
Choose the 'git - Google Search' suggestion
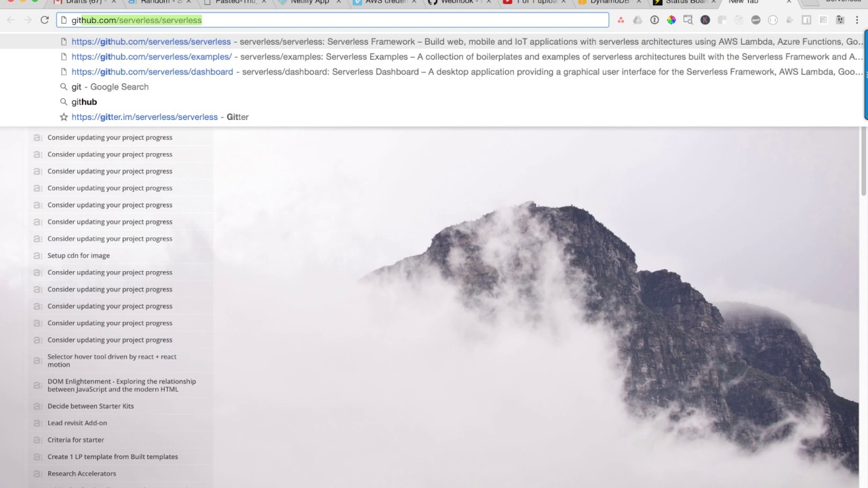pos(433,87)
